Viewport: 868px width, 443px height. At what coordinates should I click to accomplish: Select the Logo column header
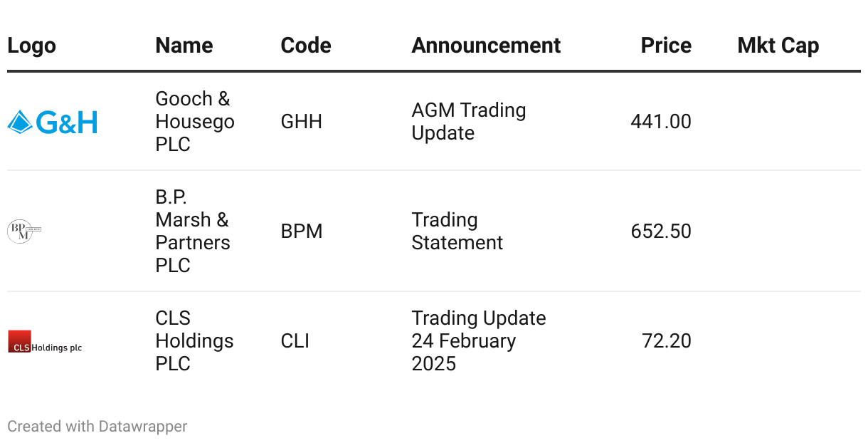pyautogui.click(x=31, y=46)
